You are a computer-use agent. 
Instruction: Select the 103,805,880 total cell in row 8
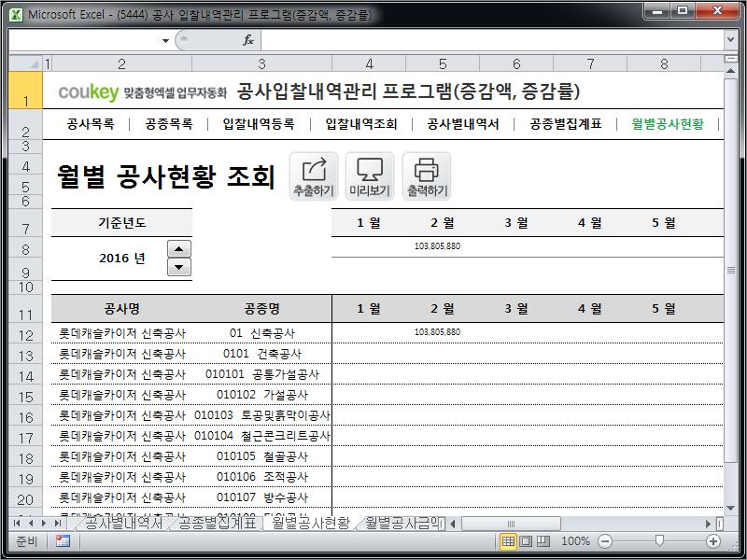click(x=443, y=246)
